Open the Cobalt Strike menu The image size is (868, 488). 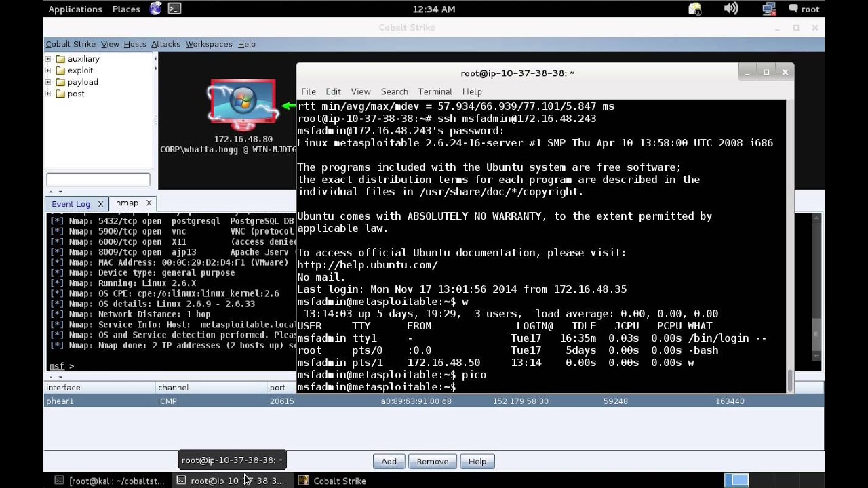[71, 44]
